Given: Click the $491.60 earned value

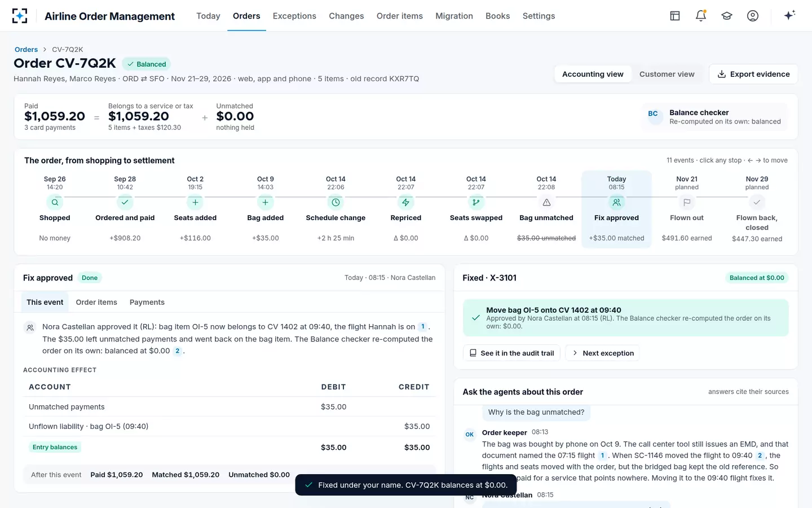Looking at the screenshot, I should (687, 238).
